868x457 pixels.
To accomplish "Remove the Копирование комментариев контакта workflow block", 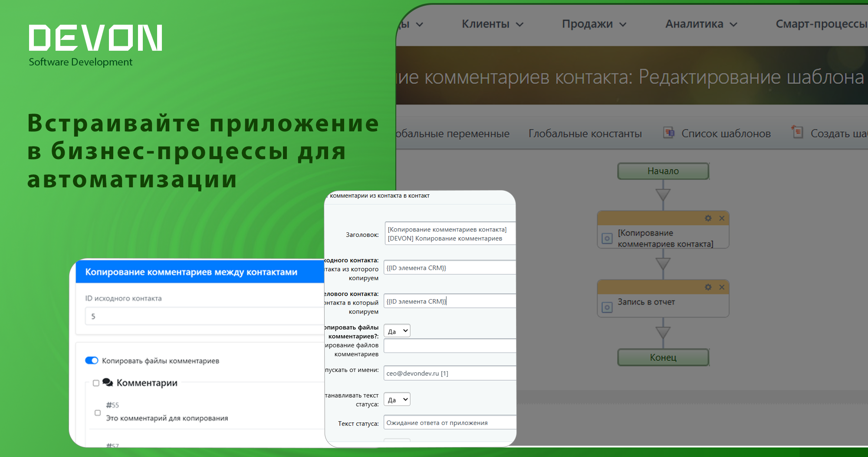I will click(722, 218).
